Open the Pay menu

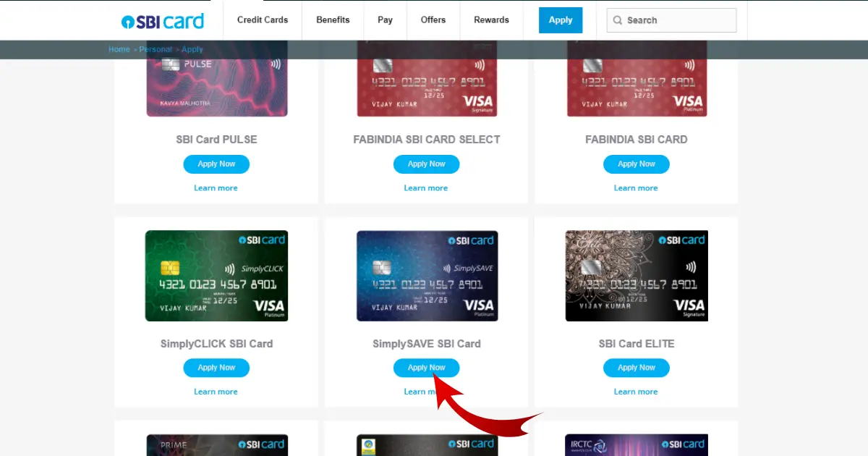[385, 20]
